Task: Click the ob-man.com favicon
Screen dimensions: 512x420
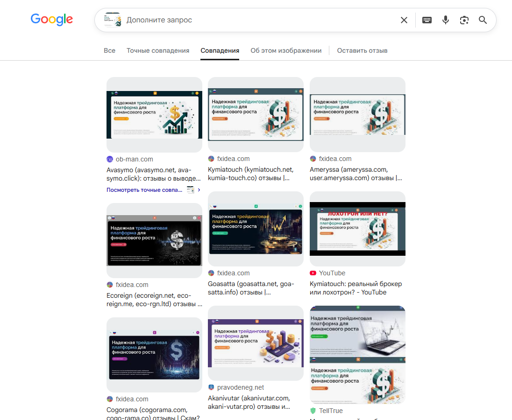Action: [x=110, y=159]
